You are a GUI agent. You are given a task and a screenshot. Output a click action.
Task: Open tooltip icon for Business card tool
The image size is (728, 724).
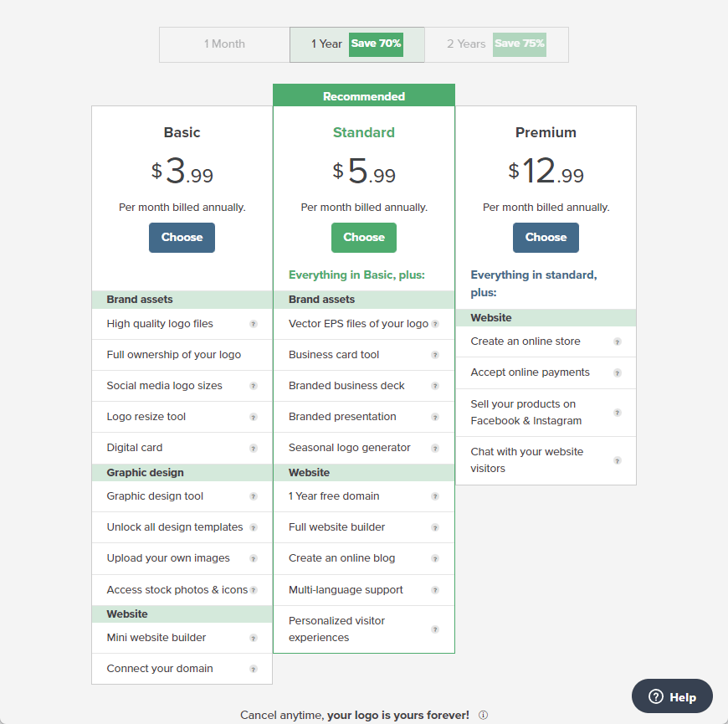(x=435, y=355)
